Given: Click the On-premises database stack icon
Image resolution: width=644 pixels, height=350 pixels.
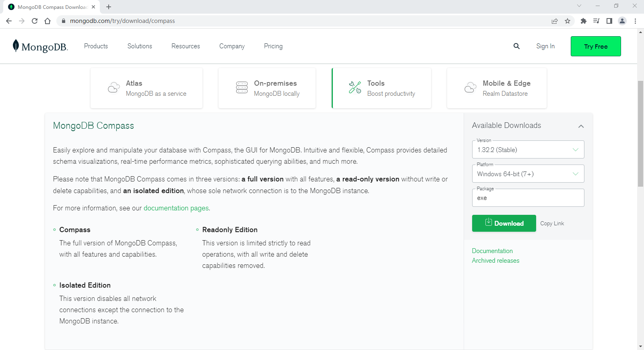Looking at the screenshot, I should [242, 87].
